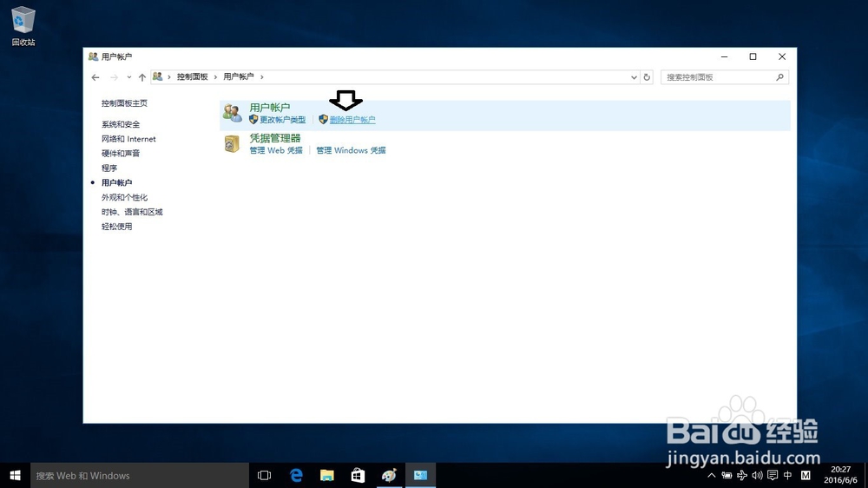
Task: Close the 用户帐户 window
Action: pos(782,56)
